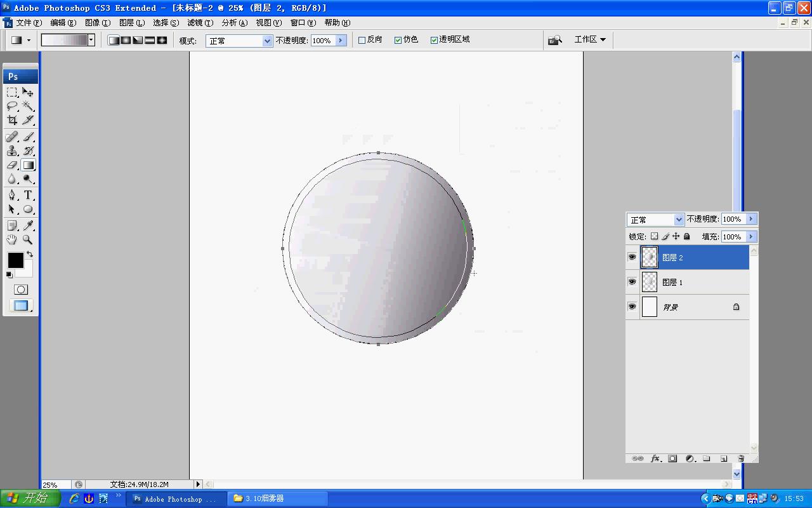Select the Magic Wand tool
Viewport: 812px width, 508px height.
tap(28, 106)
